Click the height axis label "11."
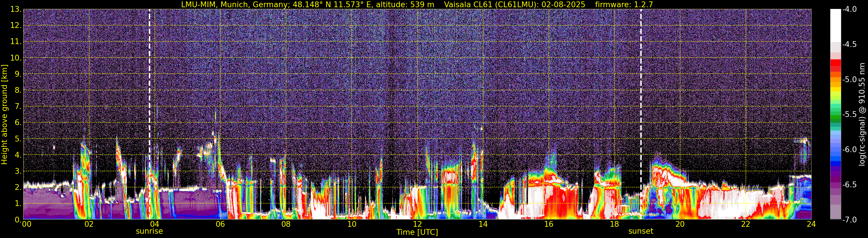The height and width of the screenshot is (238, 868). pyautogui.click(x=16, y=42)
